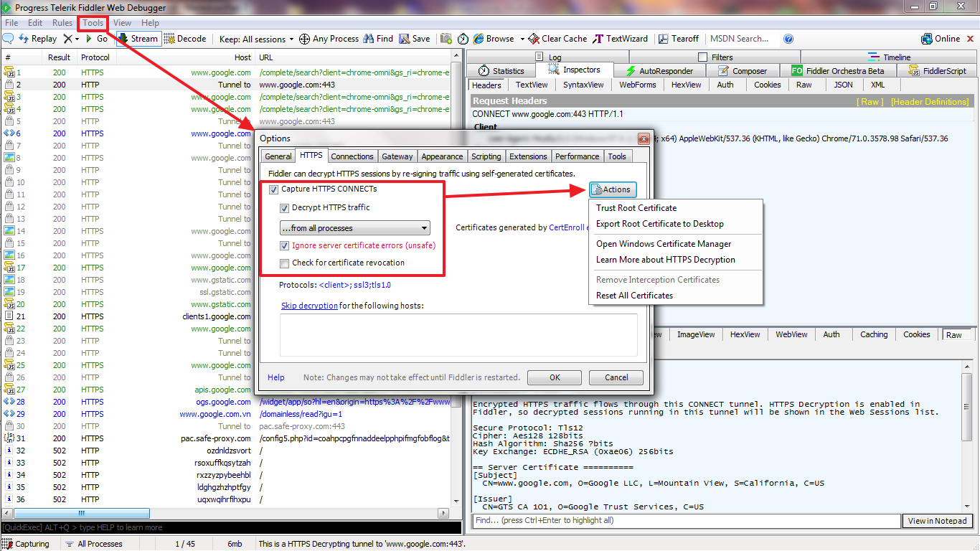The width and height of the screenshot is (980, 551).
Task: Open the File menu
Action: pyautogui.click(x=11, y=23)
